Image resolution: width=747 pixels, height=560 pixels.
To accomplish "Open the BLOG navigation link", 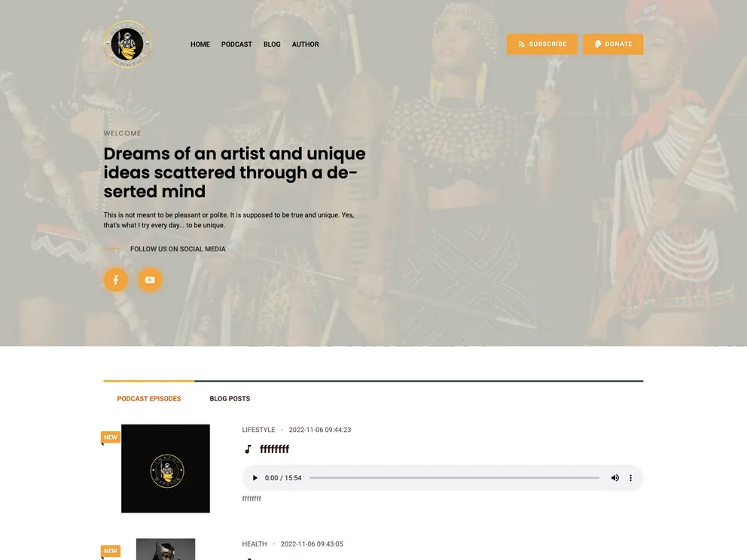I will (272, 44).
